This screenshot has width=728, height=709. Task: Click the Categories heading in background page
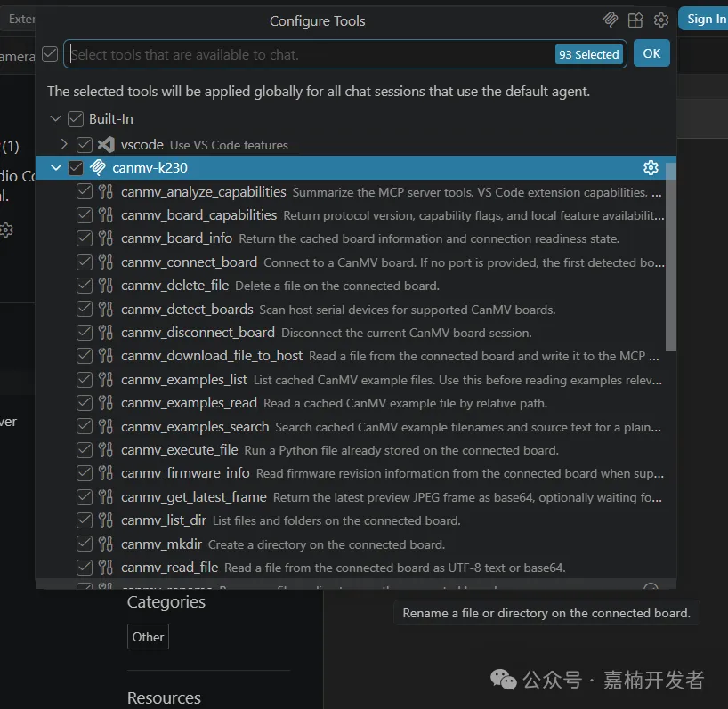click(x=166, y=602)
